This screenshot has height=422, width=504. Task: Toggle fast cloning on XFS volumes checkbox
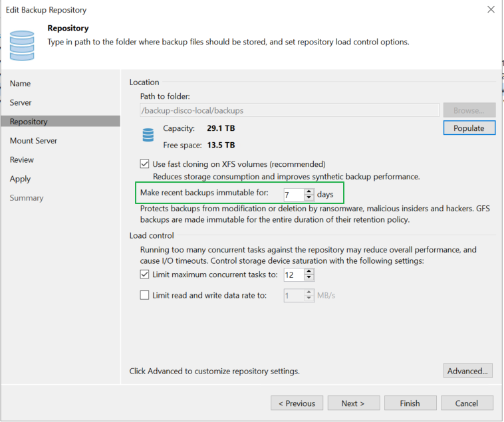tap(144, 164)
